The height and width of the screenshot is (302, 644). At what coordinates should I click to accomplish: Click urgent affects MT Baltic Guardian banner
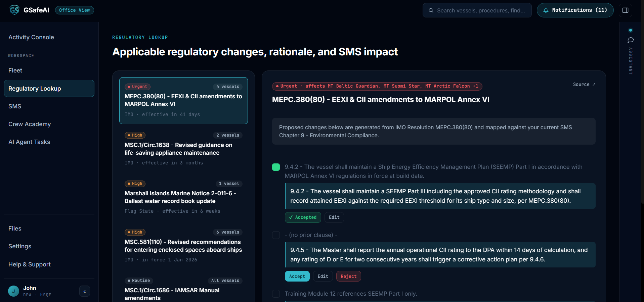point(377,86)
